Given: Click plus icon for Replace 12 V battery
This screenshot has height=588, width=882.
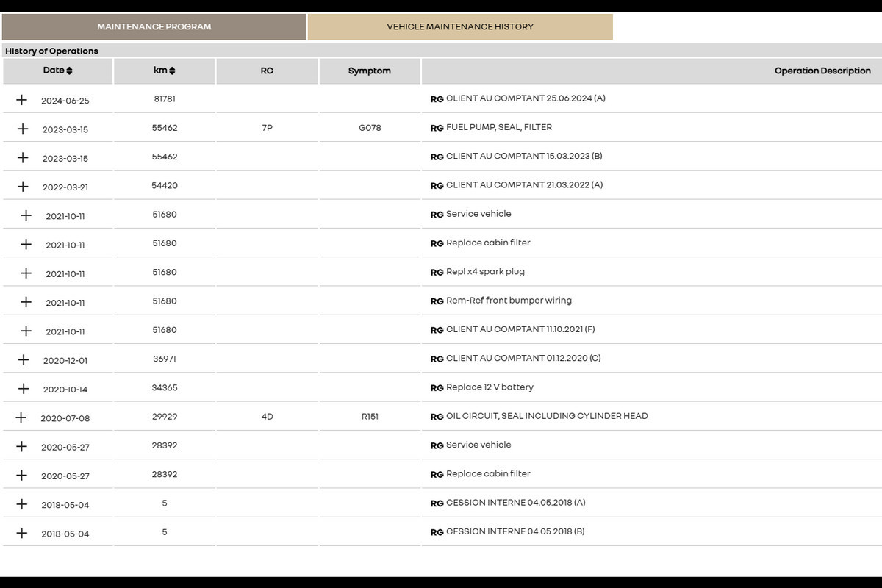Looking at the screenshot, I should click(24, 389).
